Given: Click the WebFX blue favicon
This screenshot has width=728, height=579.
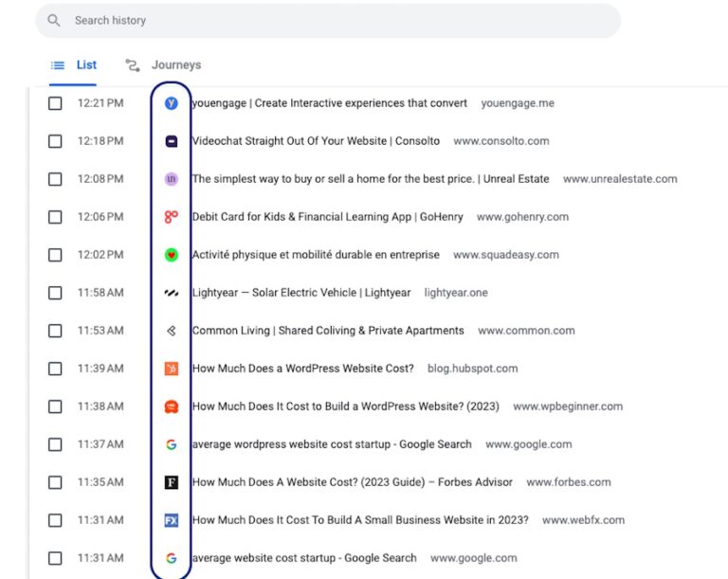Looking at the screenshot, I should click(172, 520).
